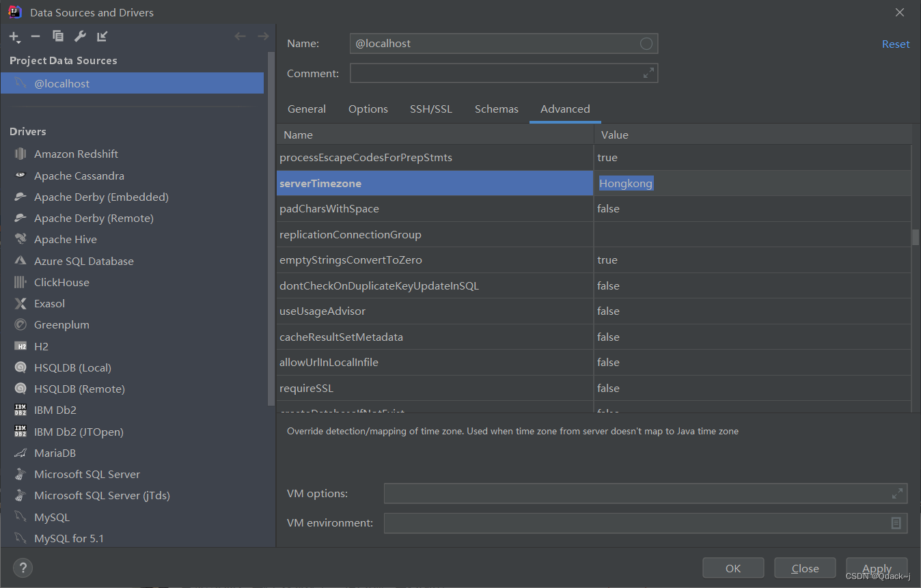
Task: Add a new data source with plus icon
Action: click(12, 36)
